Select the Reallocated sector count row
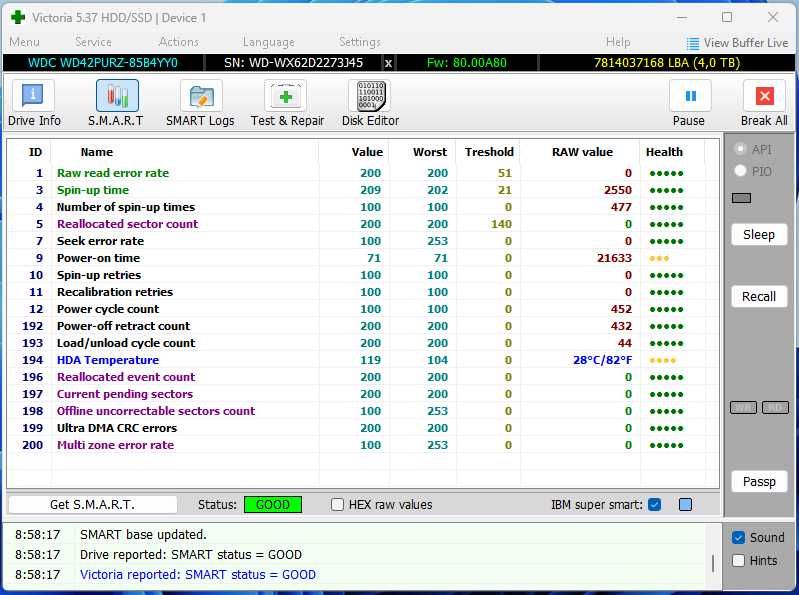 click(362, 224)
